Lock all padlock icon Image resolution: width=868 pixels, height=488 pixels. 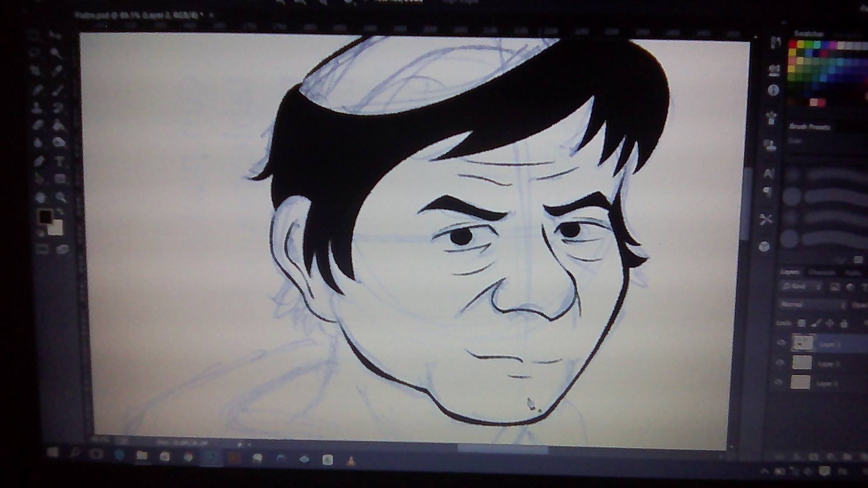843,324
